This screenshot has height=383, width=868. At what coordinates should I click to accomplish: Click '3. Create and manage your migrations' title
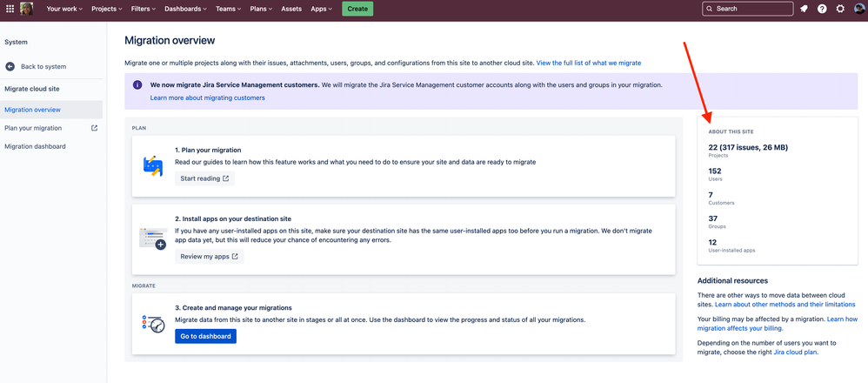click(x=233, y=307)
